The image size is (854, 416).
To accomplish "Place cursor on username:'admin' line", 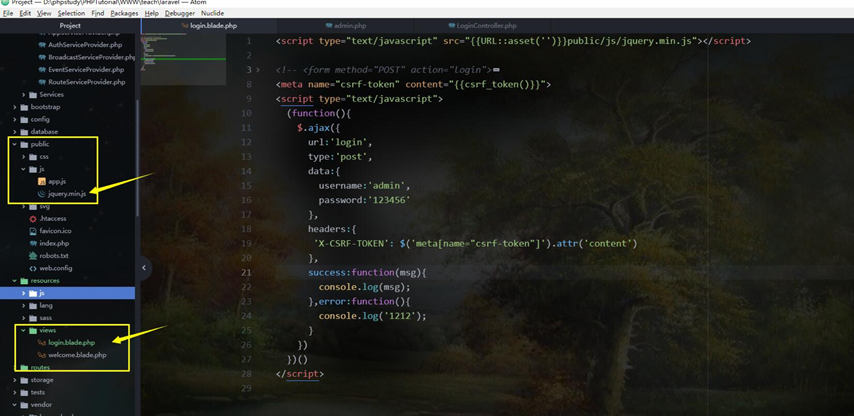I will 364,186.
